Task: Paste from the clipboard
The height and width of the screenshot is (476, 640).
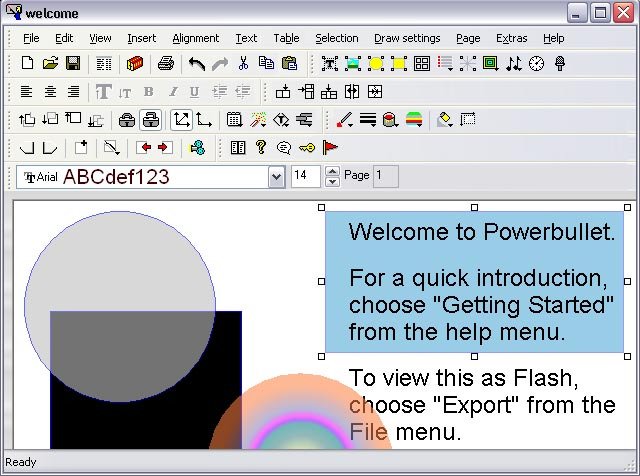Action: click(289, 64)
